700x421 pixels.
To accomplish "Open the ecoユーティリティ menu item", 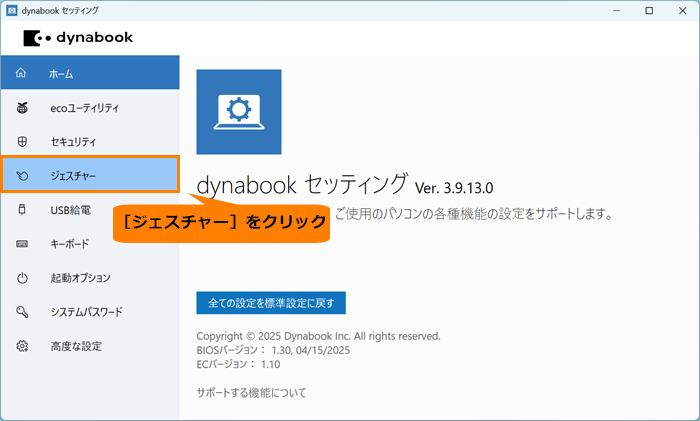I will point(90,108).
